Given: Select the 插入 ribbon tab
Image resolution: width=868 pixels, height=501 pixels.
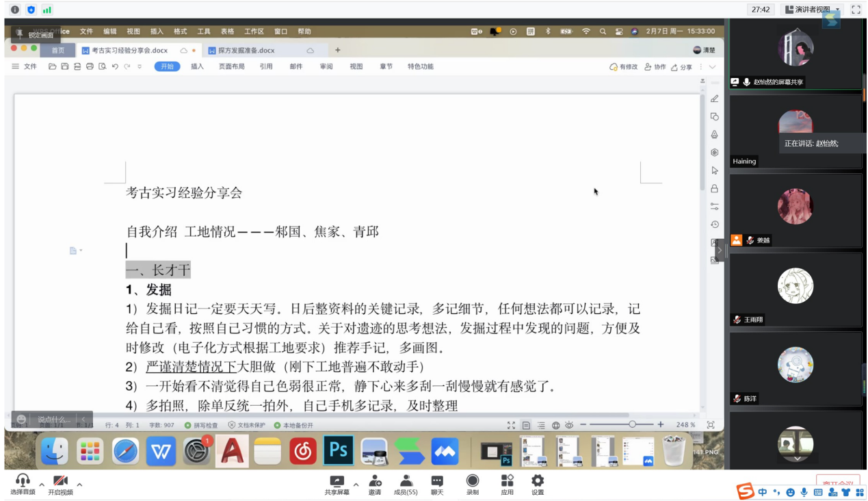Looking at the screenshot, I should click(x=197, y=66).
